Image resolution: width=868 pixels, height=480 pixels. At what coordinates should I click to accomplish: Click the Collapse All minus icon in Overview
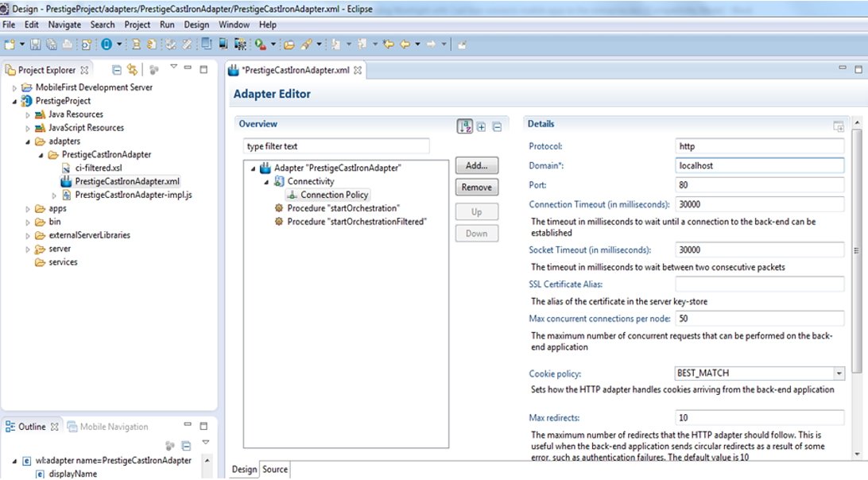pos(497,127)
